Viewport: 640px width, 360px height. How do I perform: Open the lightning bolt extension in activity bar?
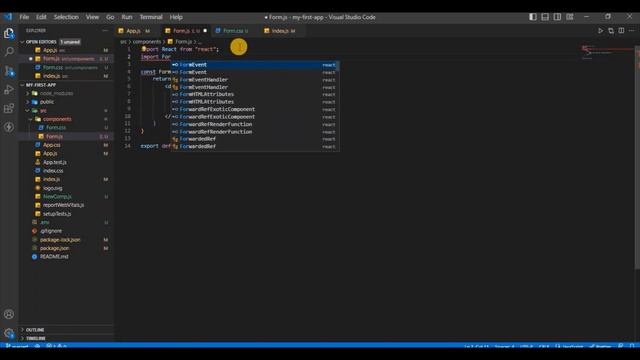(9, 127)
